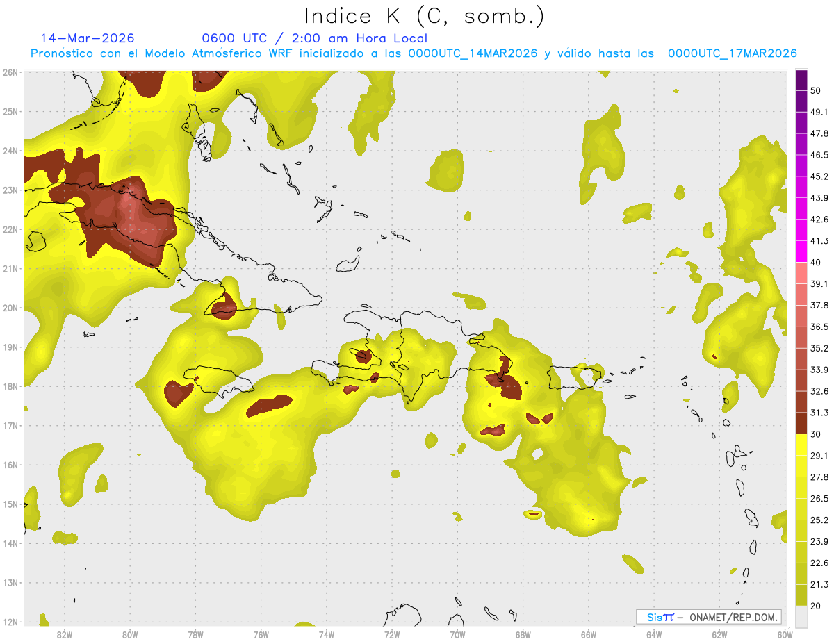The height and width of the screenshot is (644, 834).
Task: Select the colorbar value "49.1"
Action: pos(819,112)
